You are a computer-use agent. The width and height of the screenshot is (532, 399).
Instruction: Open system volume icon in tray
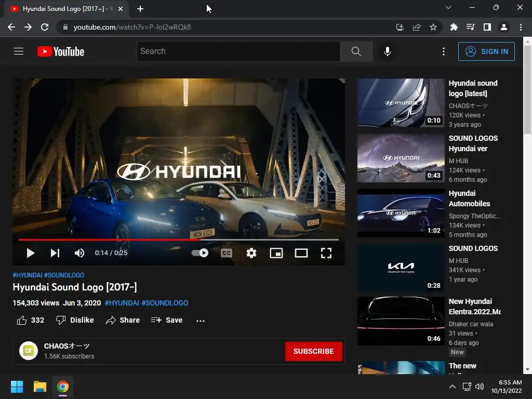(480, 387)
